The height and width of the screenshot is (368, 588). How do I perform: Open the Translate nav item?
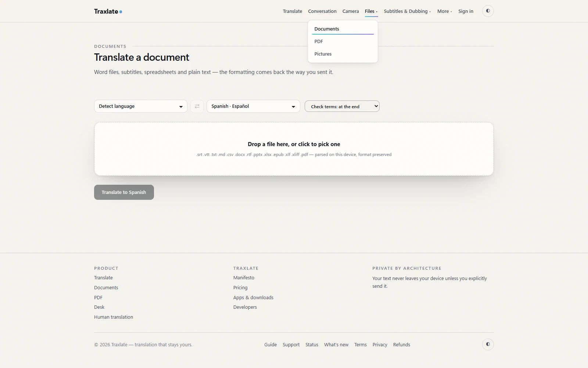(293, 11)
